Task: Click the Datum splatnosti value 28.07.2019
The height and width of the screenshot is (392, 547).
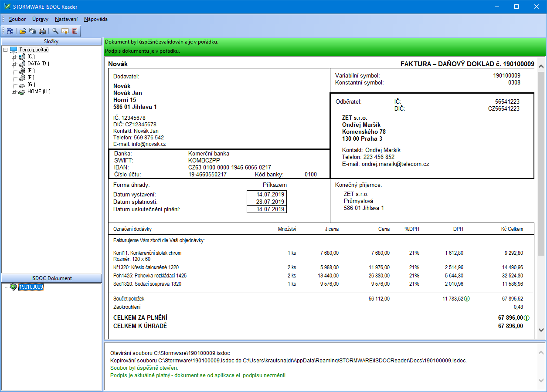Action: (x=267, y=202)
